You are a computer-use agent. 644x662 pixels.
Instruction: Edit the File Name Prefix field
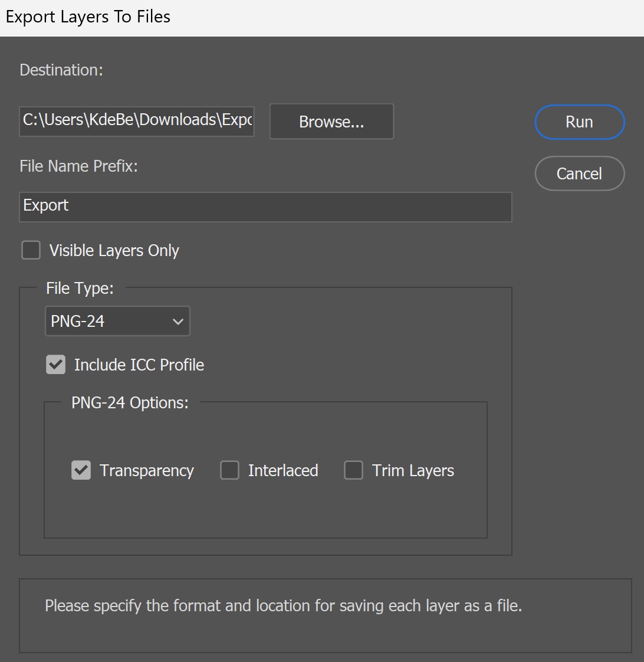click(265, 206)
